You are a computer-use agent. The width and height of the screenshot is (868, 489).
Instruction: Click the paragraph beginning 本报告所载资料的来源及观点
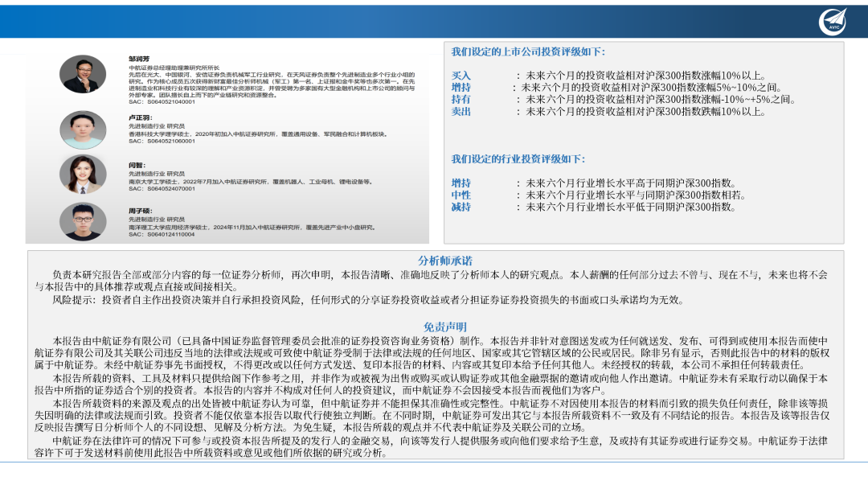coord(432,415)
